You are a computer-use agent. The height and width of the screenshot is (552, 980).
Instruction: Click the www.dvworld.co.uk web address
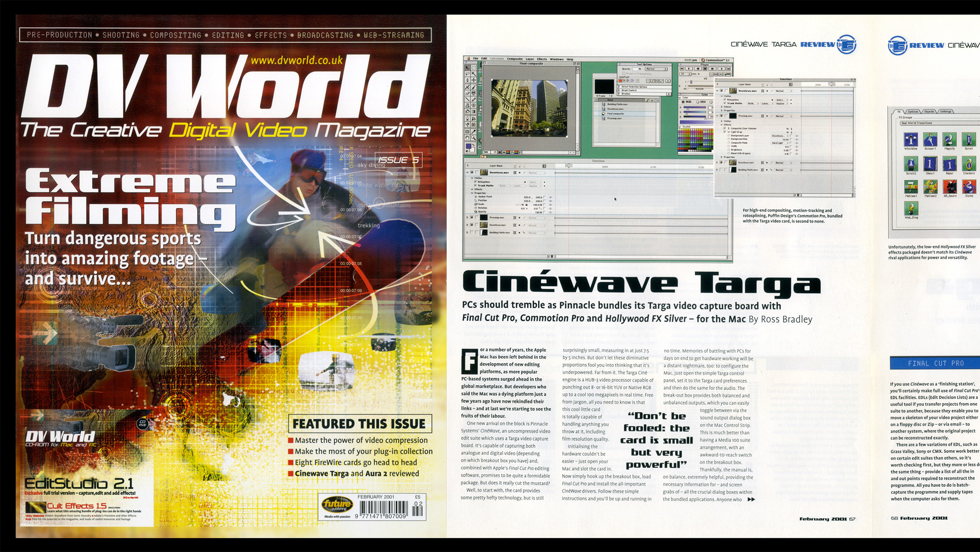297,60
